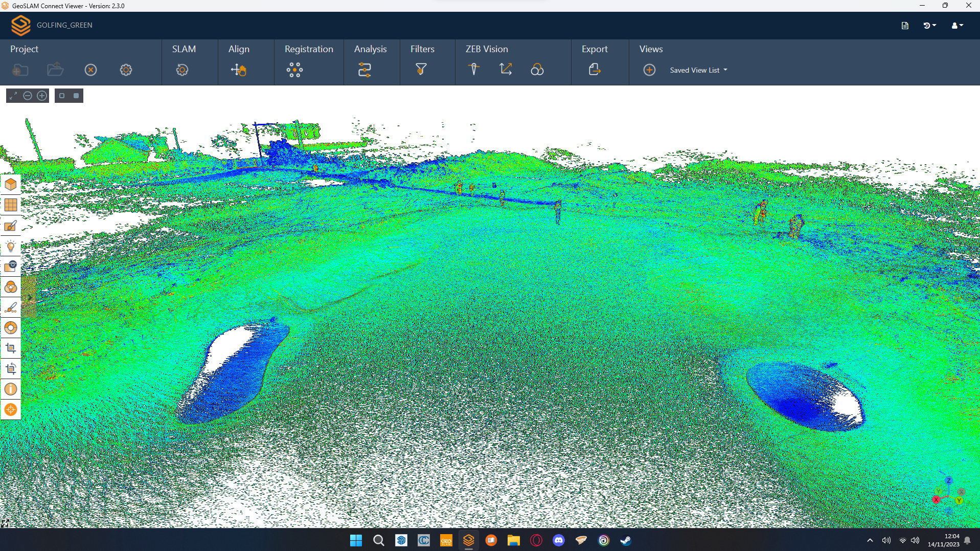
Task: Expand the collapsed side panel arrow
Action: (x=30, y=297)
